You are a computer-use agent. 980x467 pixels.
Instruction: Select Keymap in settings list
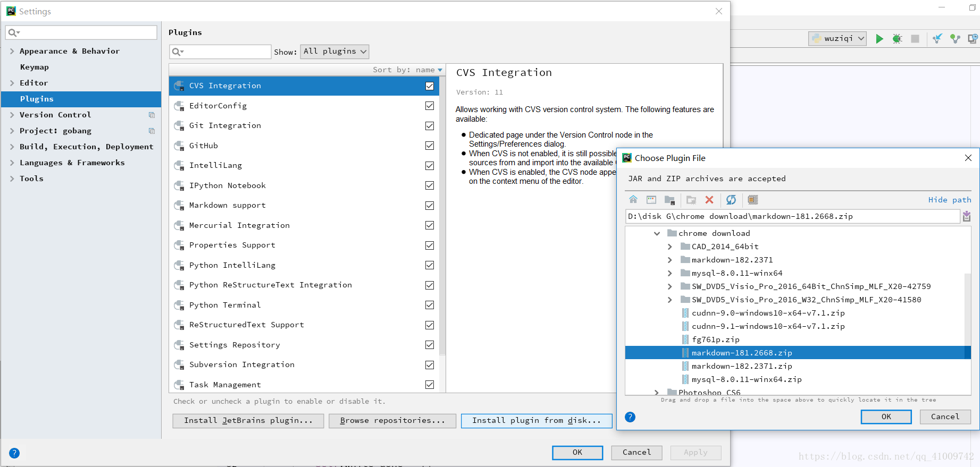pos(35,67)
